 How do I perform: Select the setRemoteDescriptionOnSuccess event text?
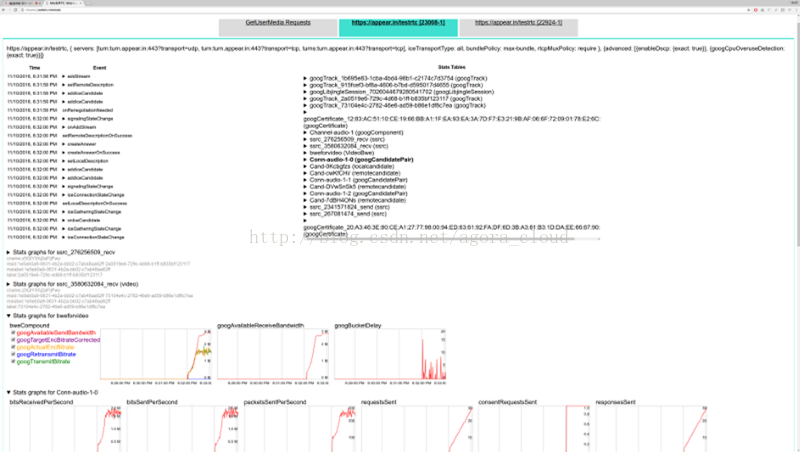[x=97, y=136]
